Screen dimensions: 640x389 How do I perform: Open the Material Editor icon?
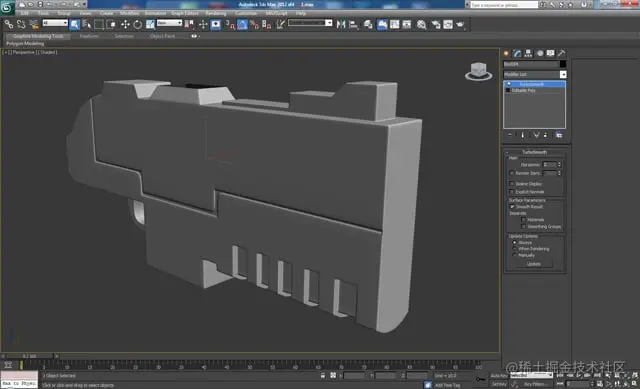point(421,24)
